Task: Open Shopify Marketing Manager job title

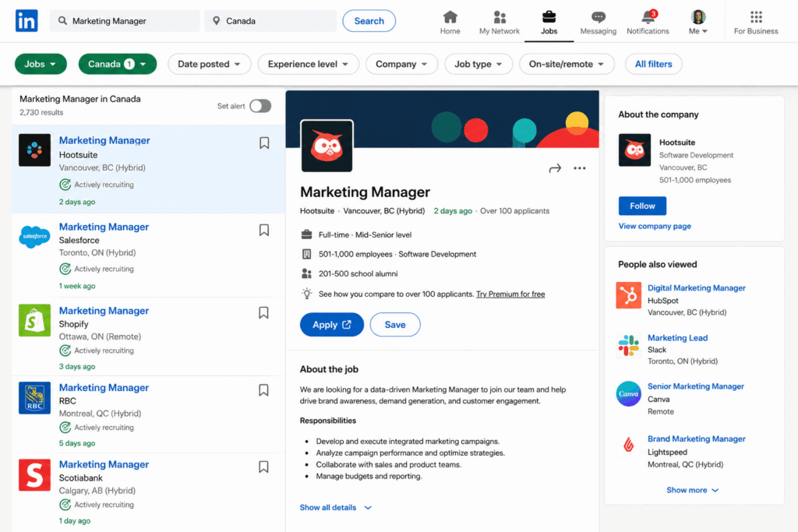Action: click(x=104, y=311)
